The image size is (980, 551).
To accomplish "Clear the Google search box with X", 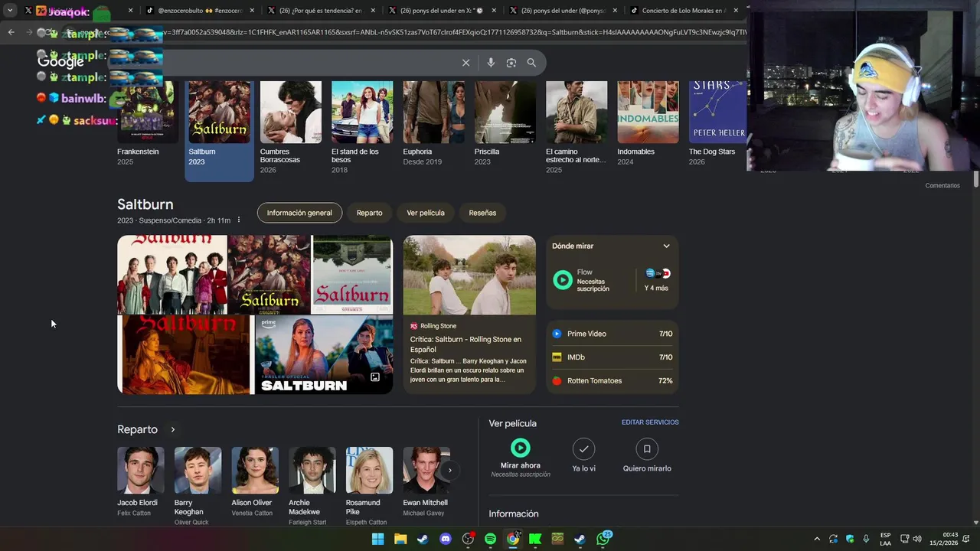I will point(465,63).
